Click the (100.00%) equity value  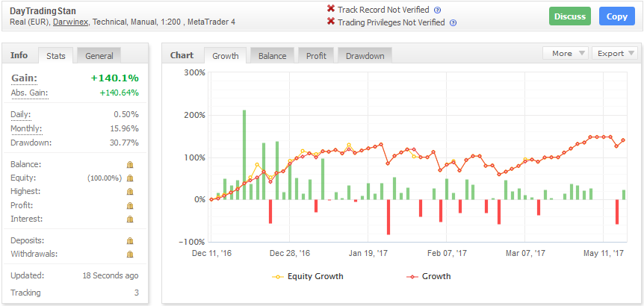(x=105, y=178)
